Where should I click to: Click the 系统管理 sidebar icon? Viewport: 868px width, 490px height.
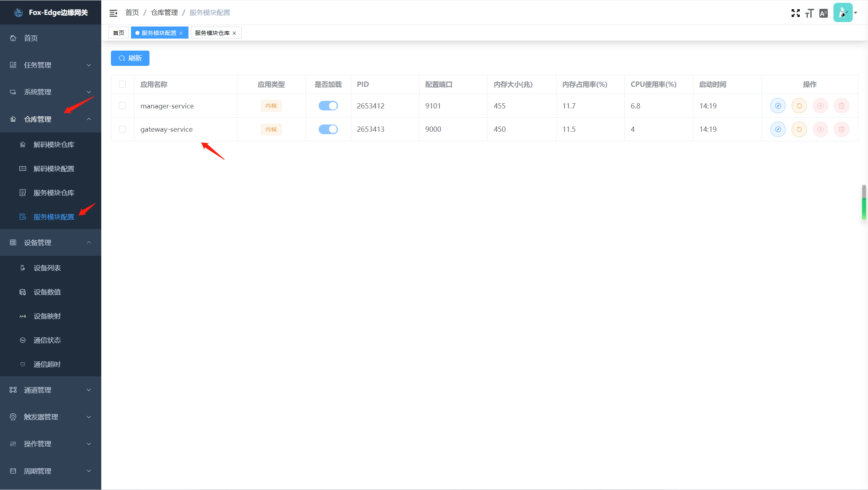click(13, 92)
